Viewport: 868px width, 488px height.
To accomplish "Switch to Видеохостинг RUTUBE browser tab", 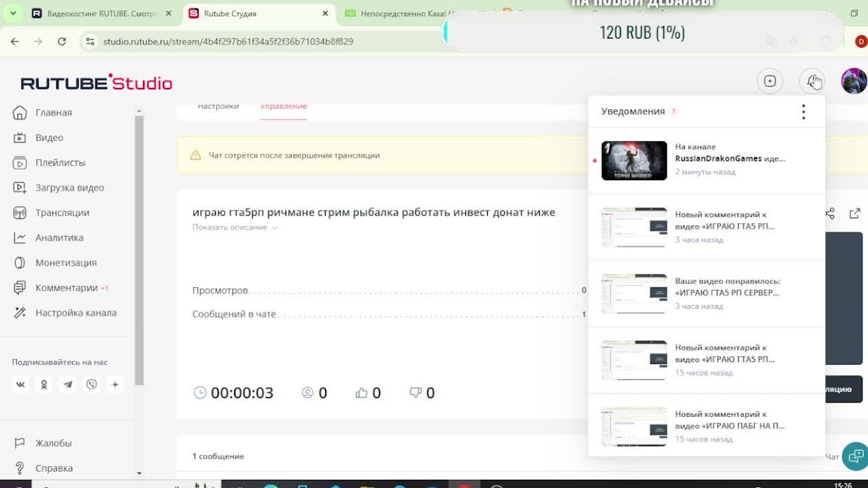I will click(100, 14).
